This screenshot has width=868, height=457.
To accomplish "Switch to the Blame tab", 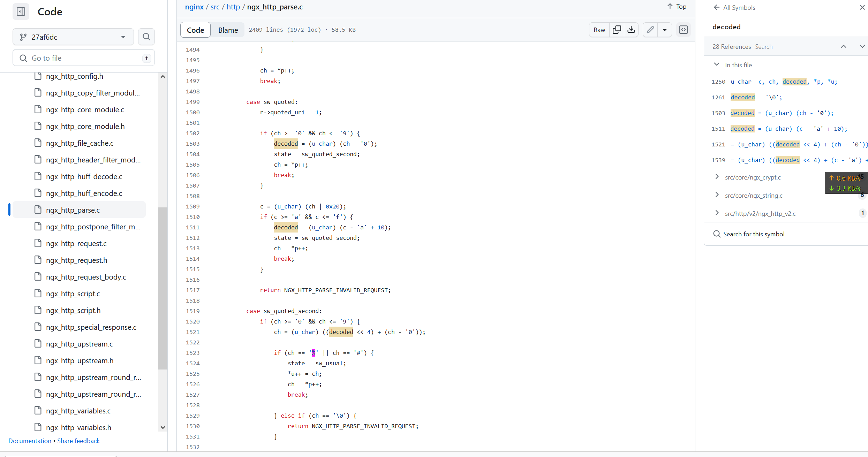I will (x=228, y=30).
